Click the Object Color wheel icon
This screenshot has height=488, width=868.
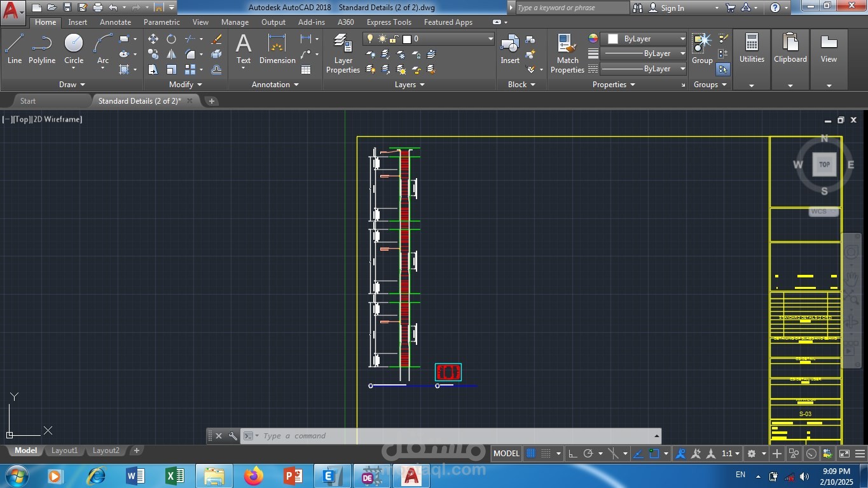coord(593,39)
